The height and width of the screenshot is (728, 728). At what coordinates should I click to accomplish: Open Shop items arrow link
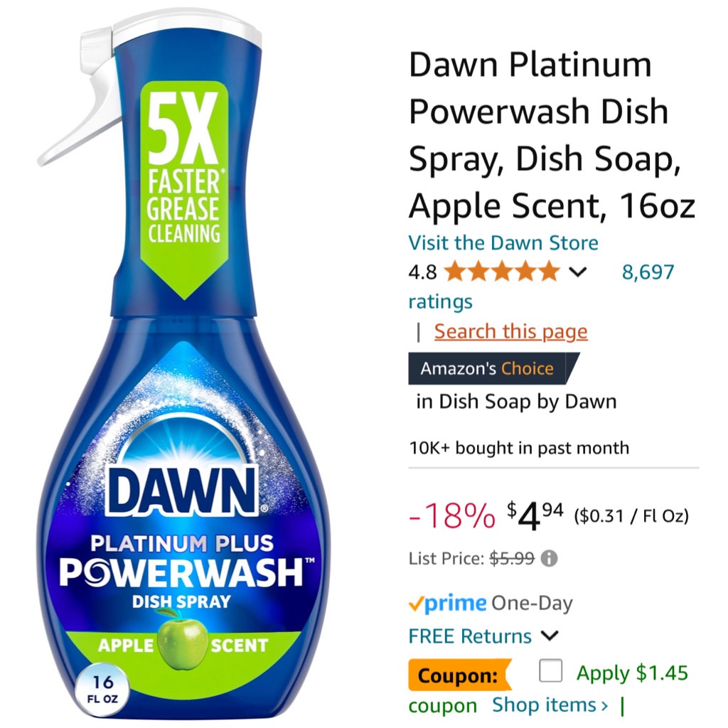point(550,705)
